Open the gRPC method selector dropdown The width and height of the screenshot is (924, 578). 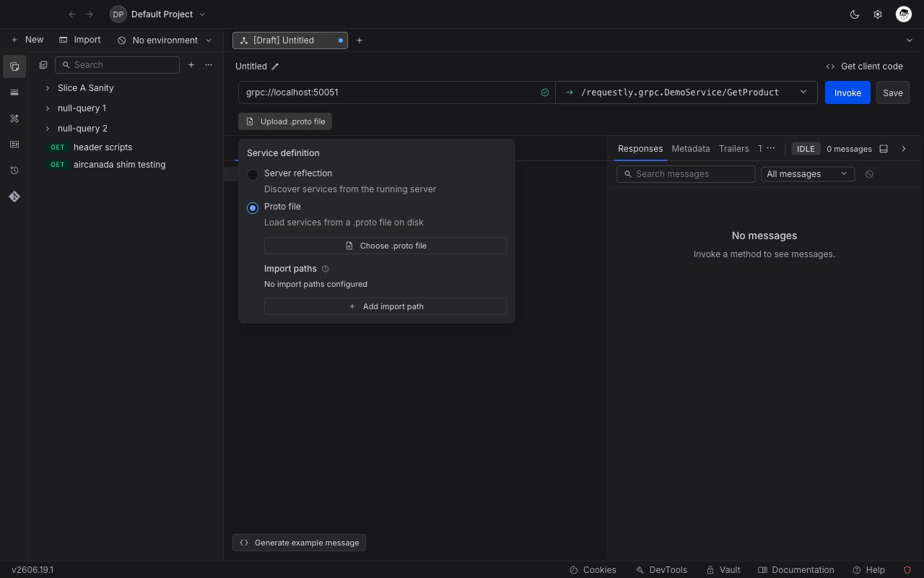click(687, 92)
